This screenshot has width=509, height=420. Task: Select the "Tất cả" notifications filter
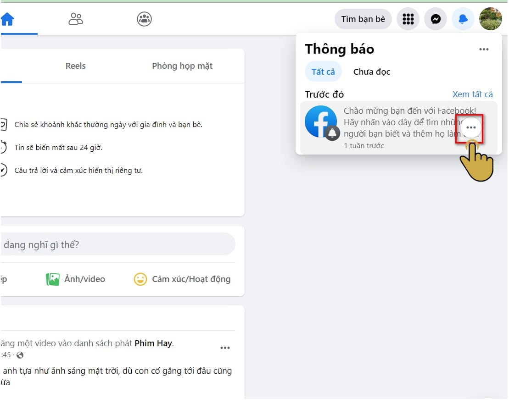323,72
